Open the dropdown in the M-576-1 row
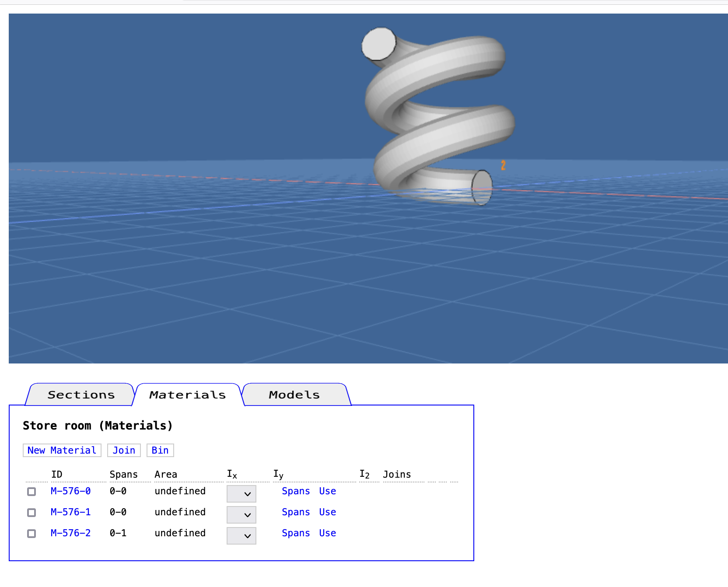Screen dimensions: 728x587 [241, 515]
